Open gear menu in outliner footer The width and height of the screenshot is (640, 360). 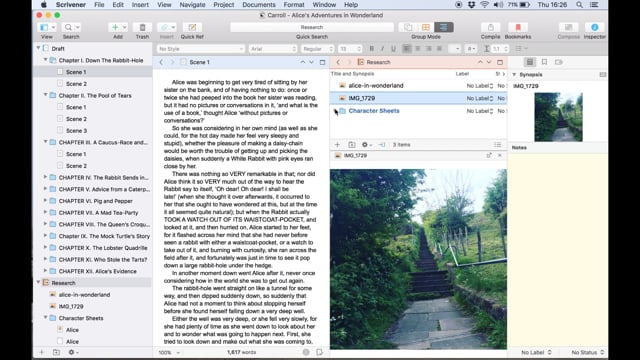pyautogui.click(x=366, y=144)
